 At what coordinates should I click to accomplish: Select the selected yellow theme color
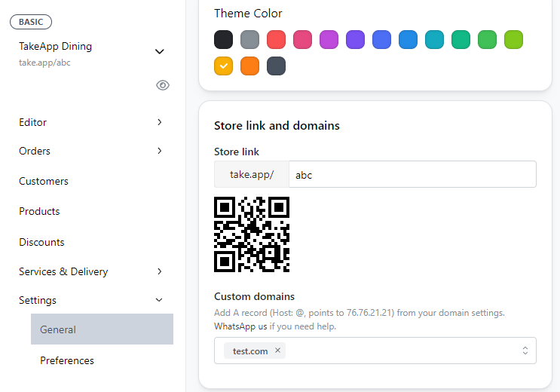[x=223, y=66]
